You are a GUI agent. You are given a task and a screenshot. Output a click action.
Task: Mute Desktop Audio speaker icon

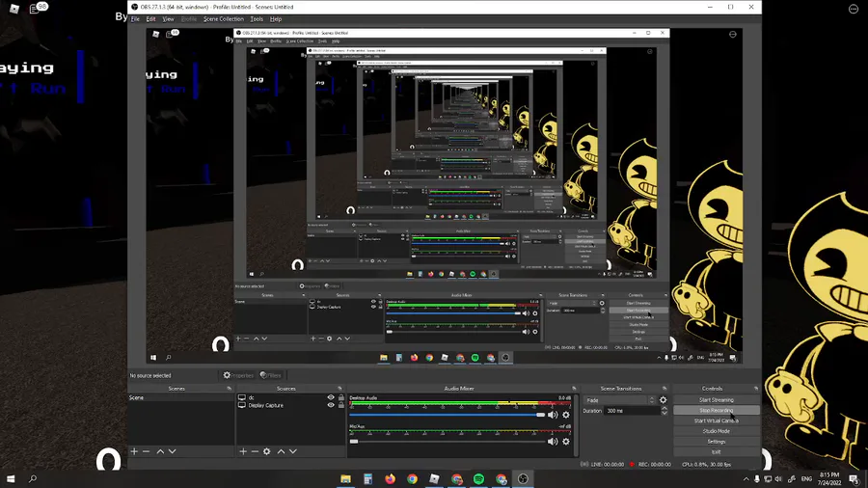553,415
